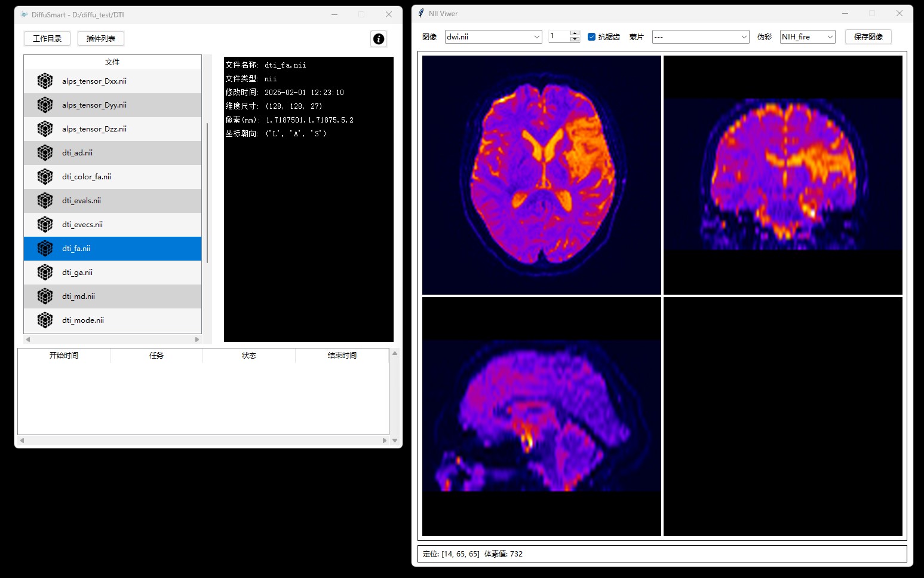The image size is (924, 578).
Task: Decrease the volume index spinner value
Action: pos(575,39)
